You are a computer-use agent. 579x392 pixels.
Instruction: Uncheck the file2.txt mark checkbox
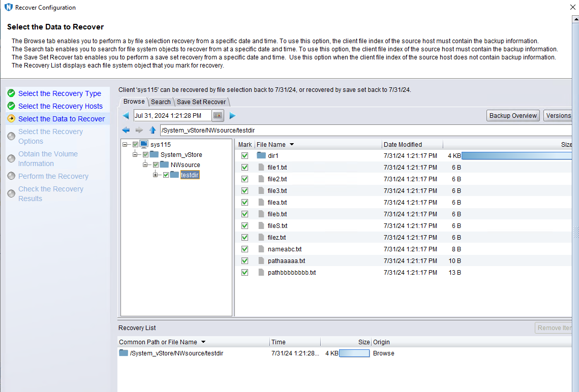[245, 179]
